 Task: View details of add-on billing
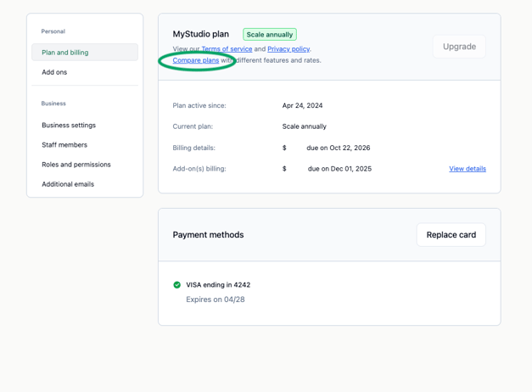tap(468, 169)
